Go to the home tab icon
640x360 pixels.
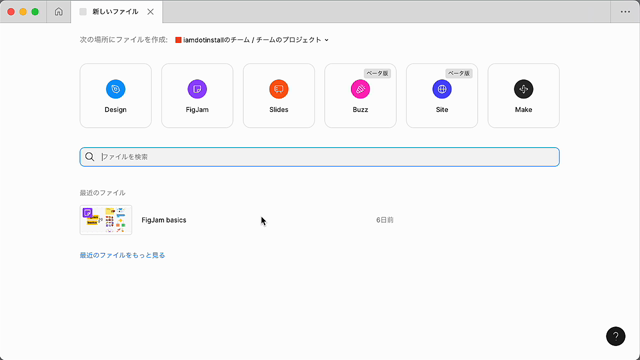click(x=59, y=11)
